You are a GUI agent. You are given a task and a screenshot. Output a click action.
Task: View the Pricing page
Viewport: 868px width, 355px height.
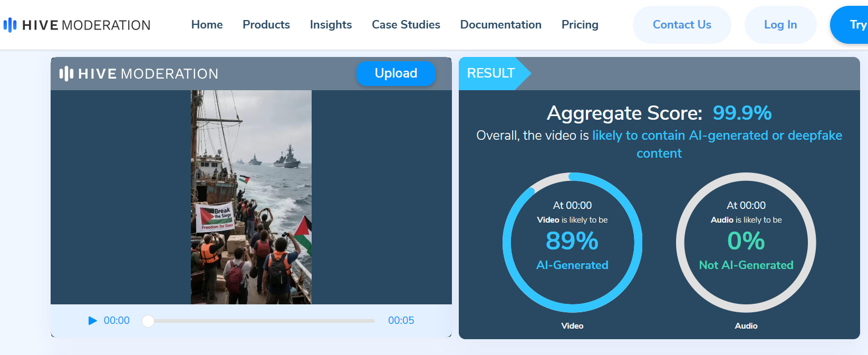coord(580,25)
